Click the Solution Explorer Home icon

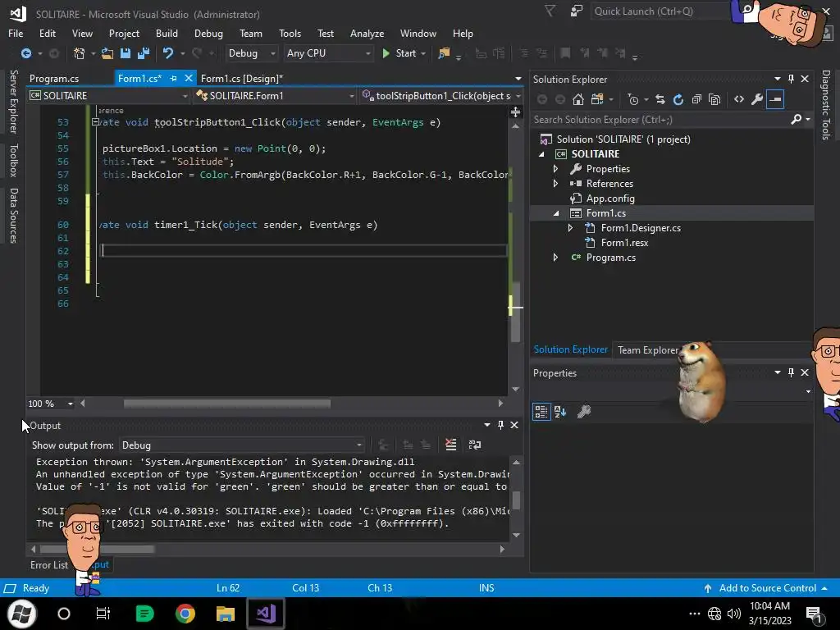578,99
